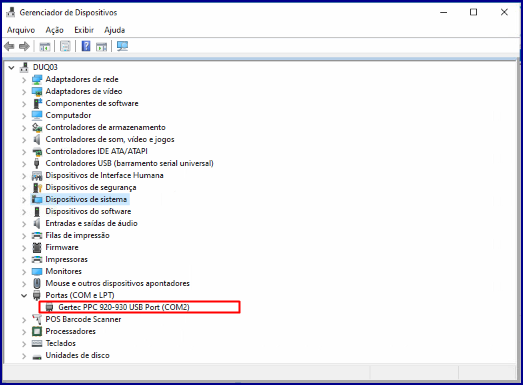
Task: Maximize the Gerenciador de Dispositivos window
Action: coord(473,12)
